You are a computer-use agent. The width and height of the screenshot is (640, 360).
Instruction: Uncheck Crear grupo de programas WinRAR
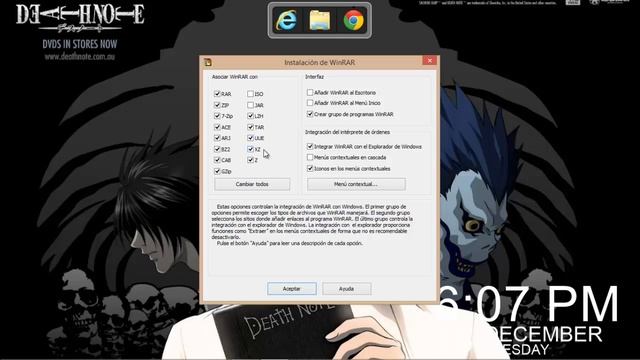click(310, 114)
